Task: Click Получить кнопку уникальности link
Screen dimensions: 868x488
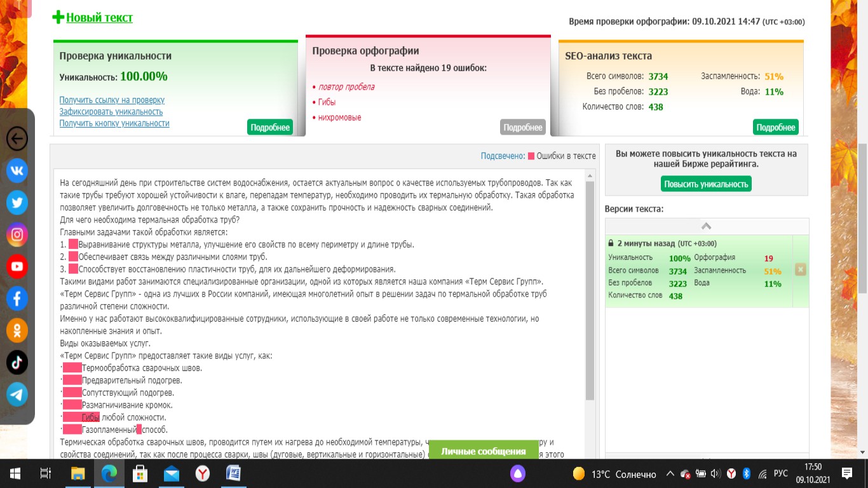Action: click(114, 123)
